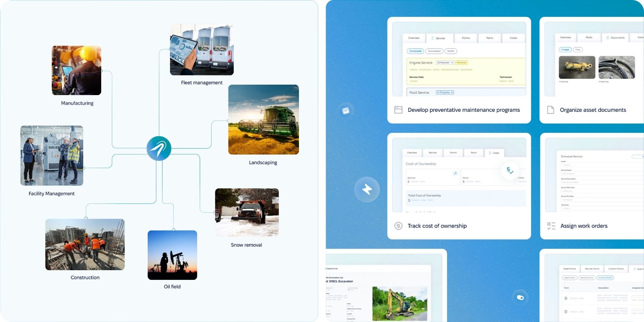Click the "Fleet management" label

(x=202, y=82)
